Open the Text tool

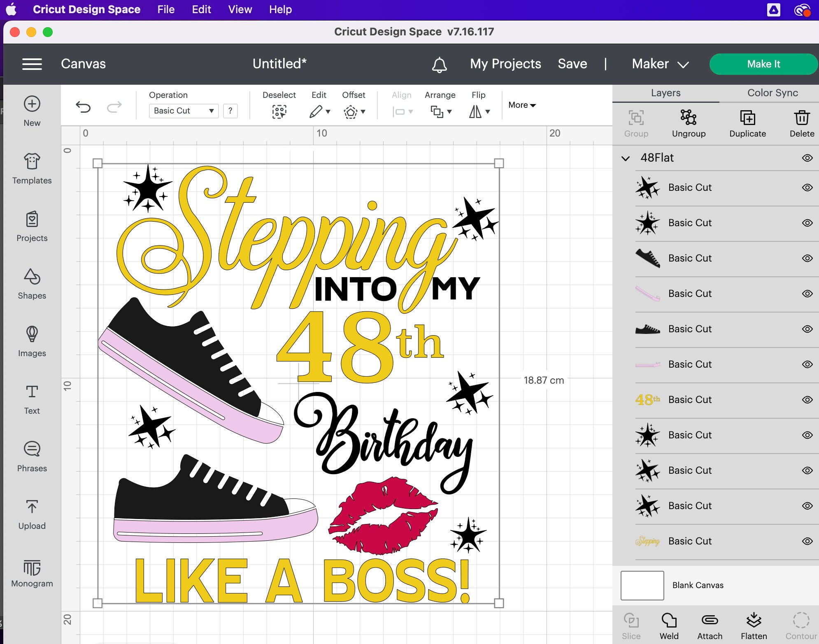tap(32, 398)
